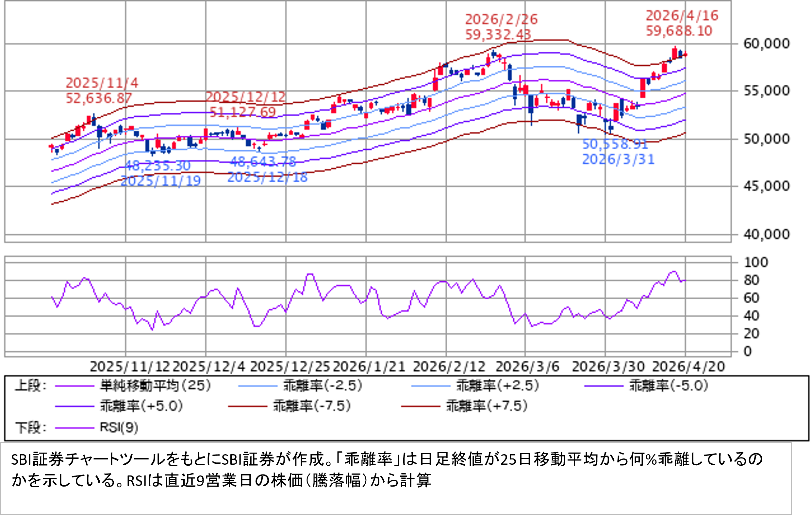Click the 乖離率(-5.0) legend entry
The image size is (812, 515).
668,386
